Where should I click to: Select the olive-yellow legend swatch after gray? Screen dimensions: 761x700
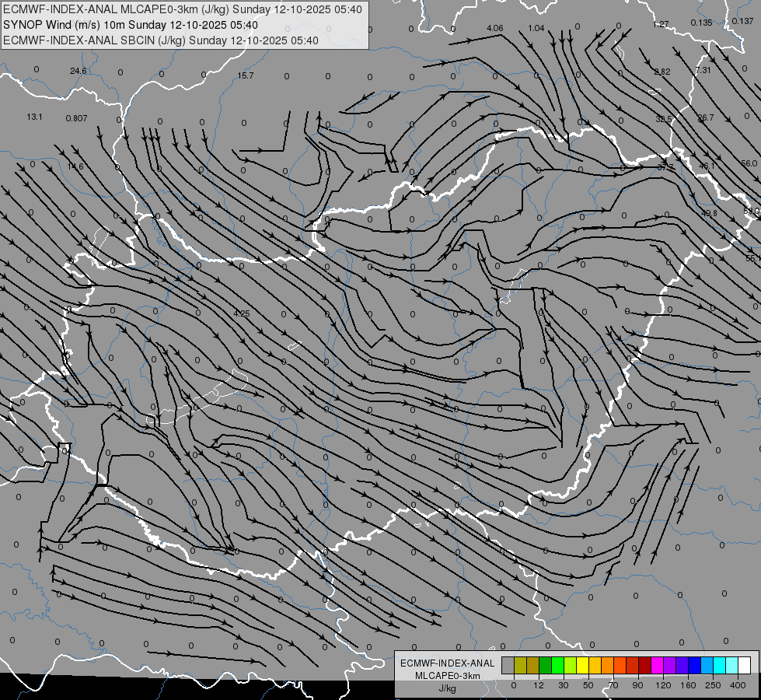pyautogui.click(x=520, y=665)
